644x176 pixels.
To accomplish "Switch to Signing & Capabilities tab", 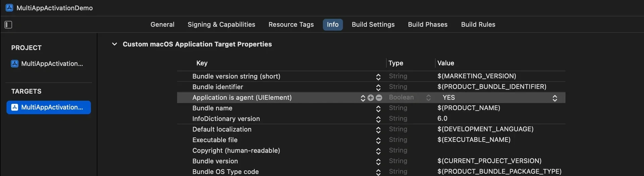I will coord(221,24).
